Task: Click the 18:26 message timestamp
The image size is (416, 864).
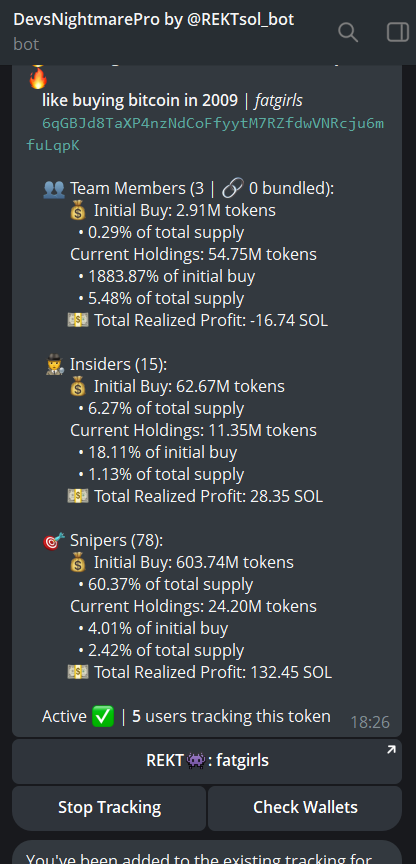Action: (370, 722)
